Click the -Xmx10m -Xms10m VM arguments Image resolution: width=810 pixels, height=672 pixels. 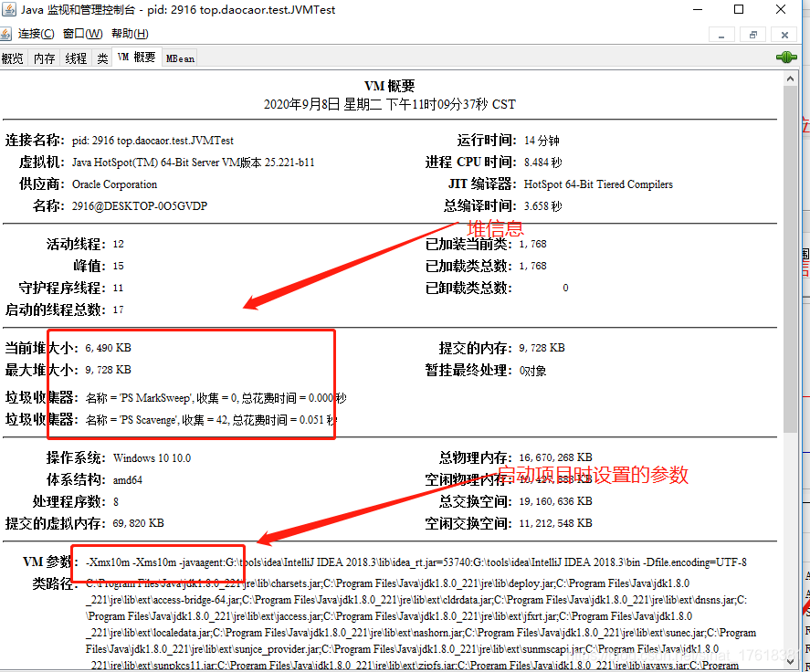tap(131, 562)
